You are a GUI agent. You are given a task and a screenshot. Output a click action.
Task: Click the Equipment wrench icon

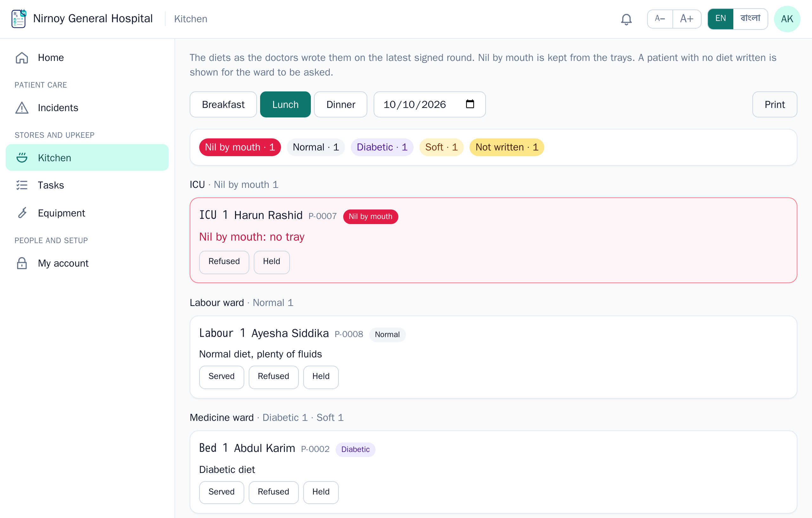click(x=22, y=213)
